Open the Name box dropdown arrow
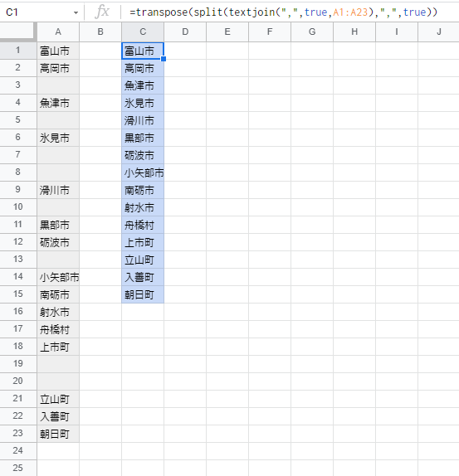This screenshot has width=459, height=476. [76, 12]
